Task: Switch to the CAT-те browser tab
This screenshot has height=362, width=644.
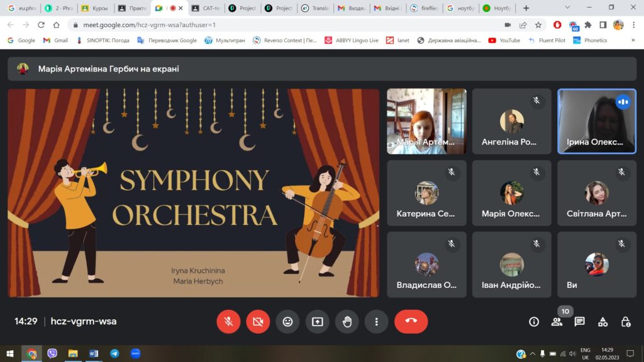Action: 206,8
